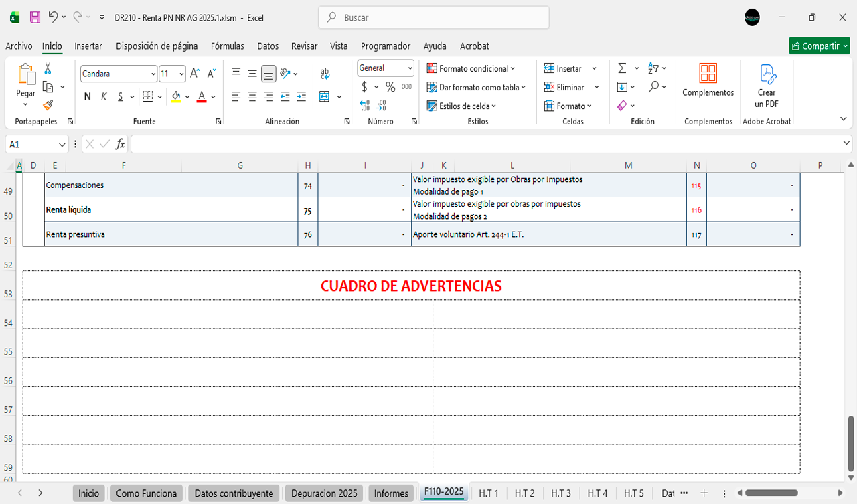Viewport: 857px width, 504px height.
Task: Expand the General number format dropdown
Action: [x=408, y=68]
